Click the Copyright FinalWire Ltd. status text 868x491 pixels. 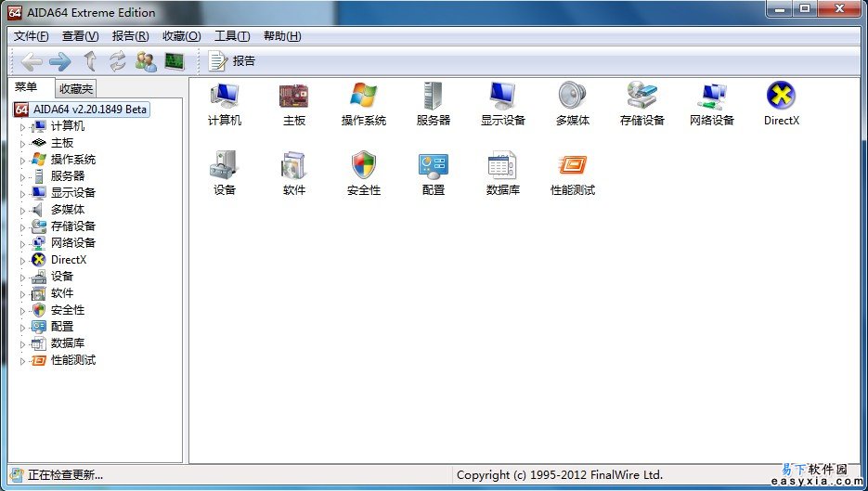pyautogui.click(x=560, y=475)
